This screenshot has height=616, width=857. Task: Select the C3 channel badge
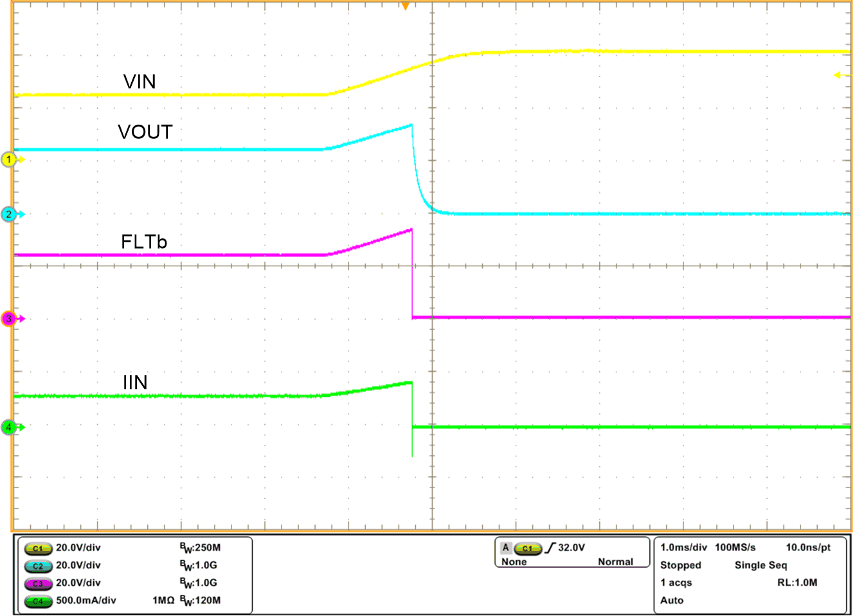coord(37,584)
